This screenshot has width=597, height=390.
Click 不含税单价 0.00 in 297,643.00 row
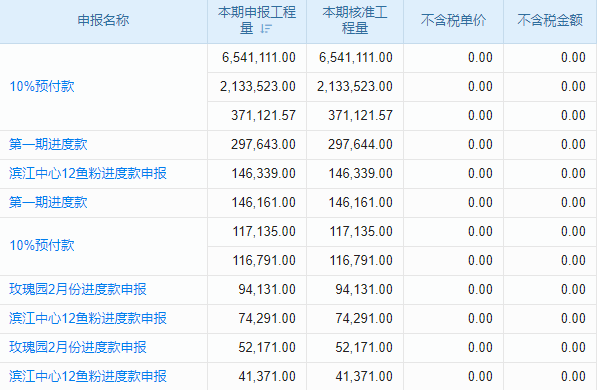(480, 144)
